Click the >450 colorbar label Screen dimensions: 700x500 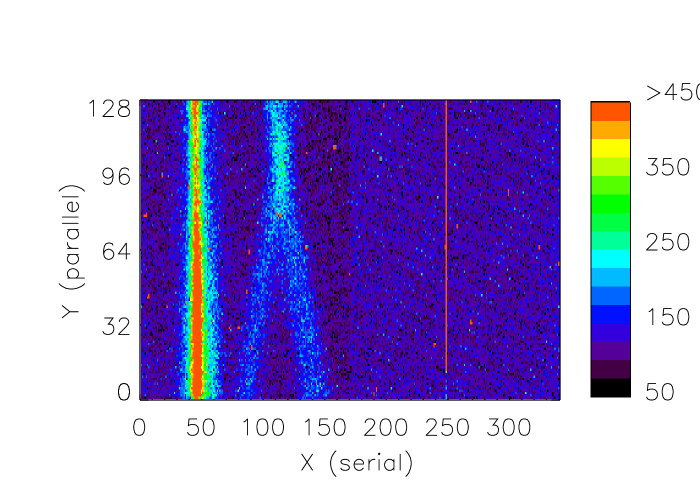click(x=673, y=92)
